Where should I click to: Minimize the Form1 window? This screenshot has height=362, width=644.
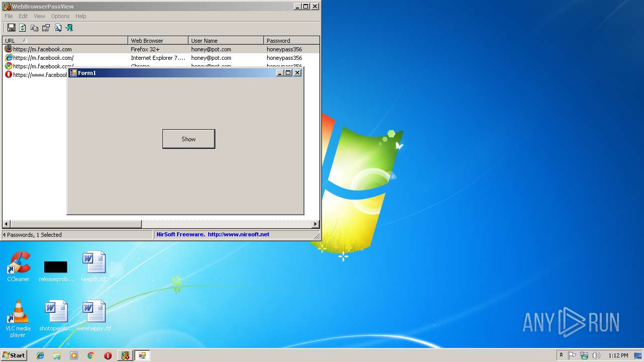280,73
